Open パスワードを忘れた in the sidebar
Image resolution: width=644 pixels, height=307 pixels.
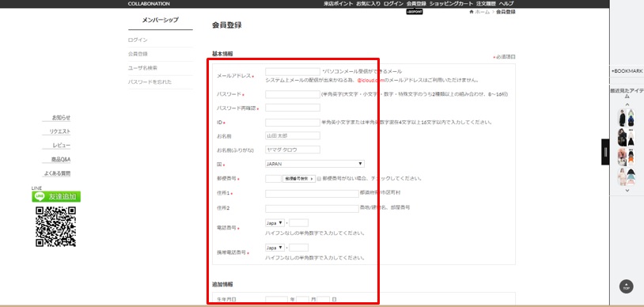[150, 82]
